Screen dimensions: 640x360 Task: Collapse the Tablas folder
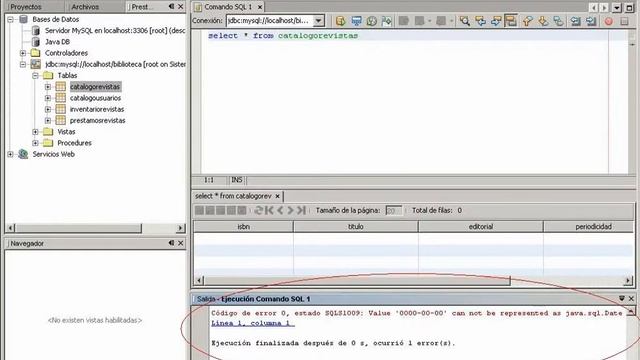36,76
